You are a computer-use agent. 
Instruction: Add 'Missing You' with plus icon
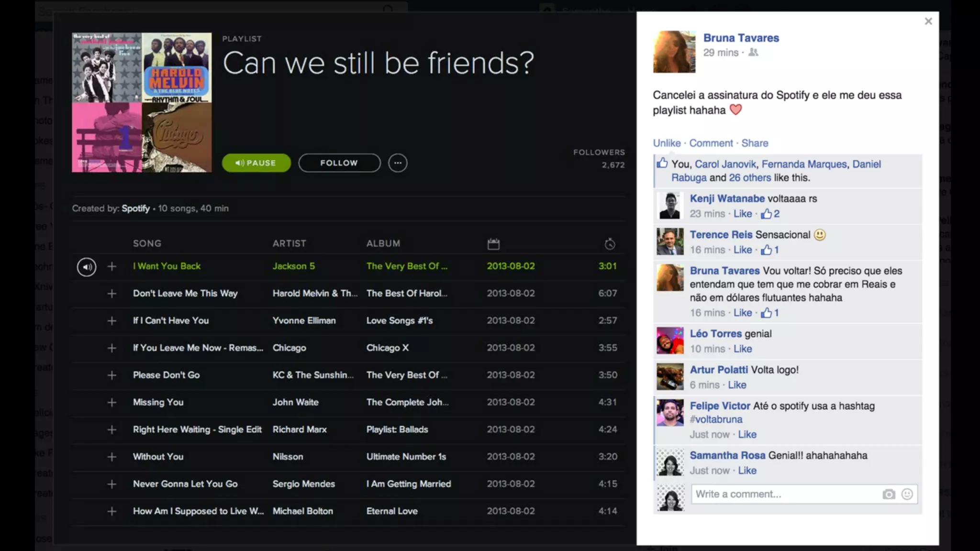coord(112,403)
